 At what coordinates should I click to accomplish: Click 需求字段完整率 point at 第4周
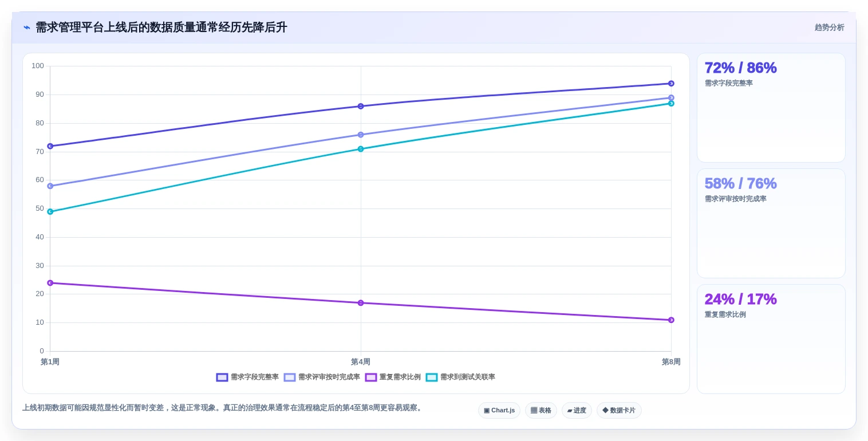click(361, 106)
